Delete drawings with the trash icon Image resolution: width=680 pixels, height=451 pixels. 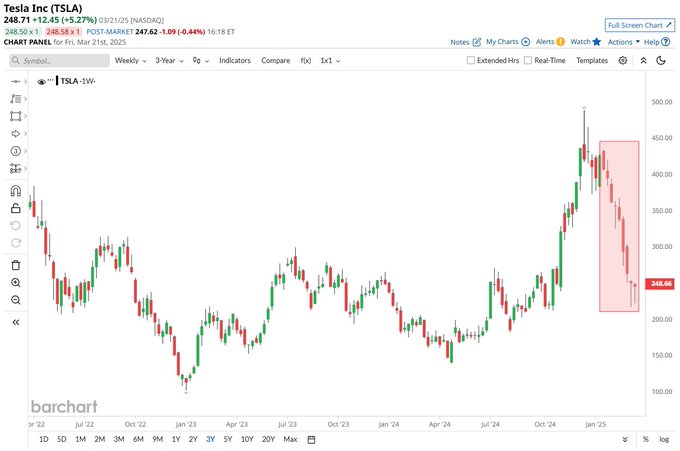tap(16, 265)
